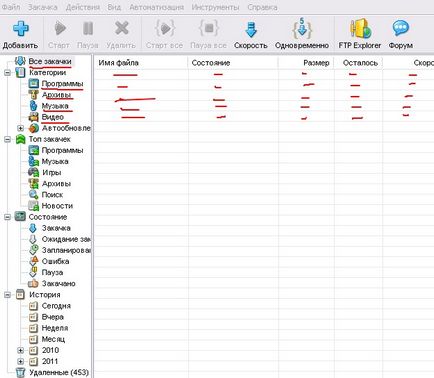Open the Автоматизация menu
The width and height of the screenshot is (434, 378).
coord(156,7)
